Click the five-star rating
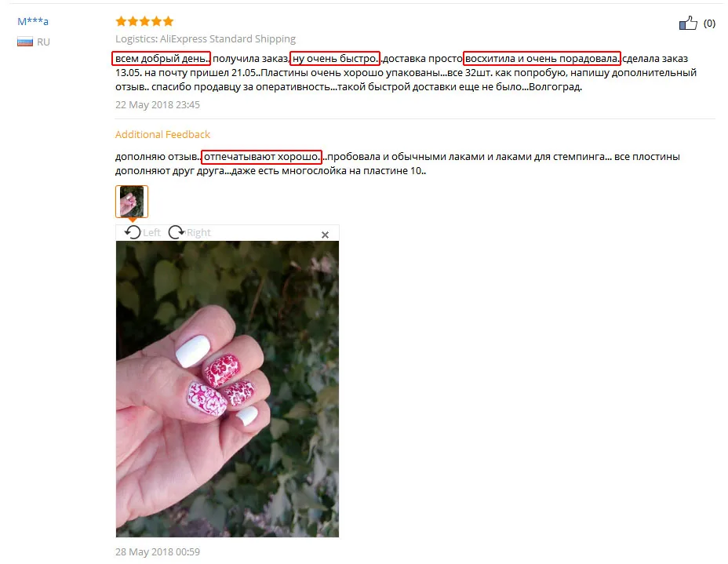 144,21
